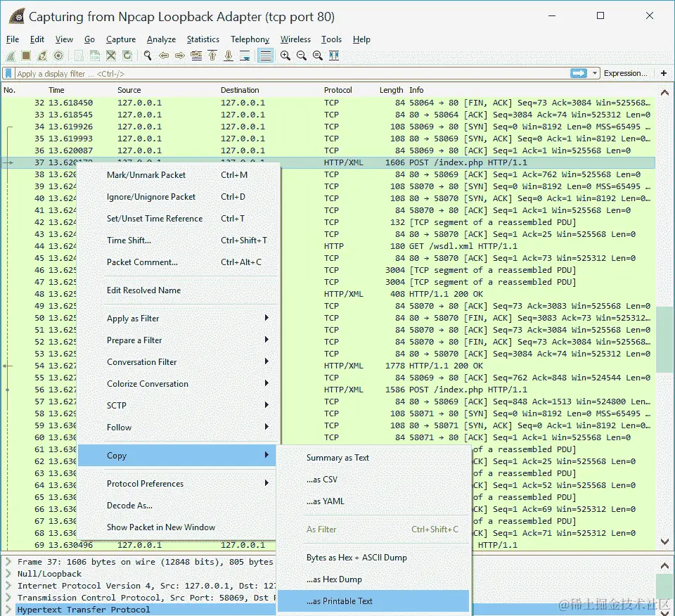This screenshot has height=616, width=675.
Task: Focus the display filter input field
Action: [292, 74]
